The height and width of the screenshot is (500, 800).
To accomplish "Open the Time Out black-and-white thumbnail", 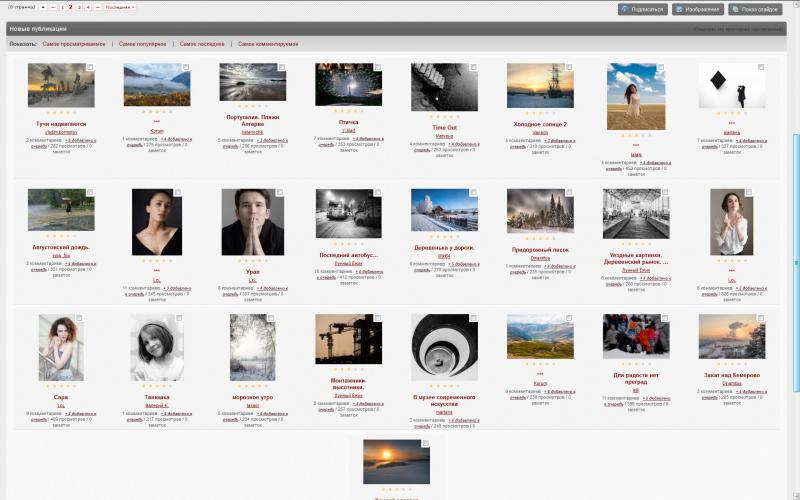I will (x=444, y=87).
